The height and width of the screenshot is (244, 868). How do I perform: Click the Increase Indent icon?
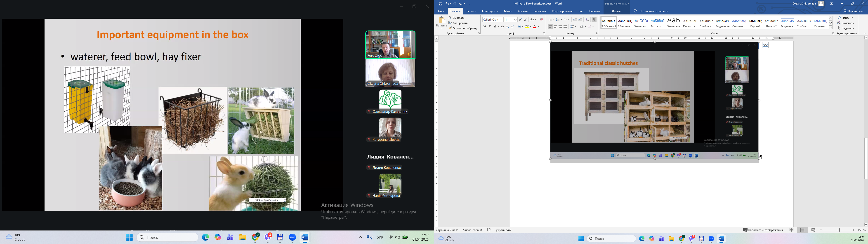tap(580, 20)
